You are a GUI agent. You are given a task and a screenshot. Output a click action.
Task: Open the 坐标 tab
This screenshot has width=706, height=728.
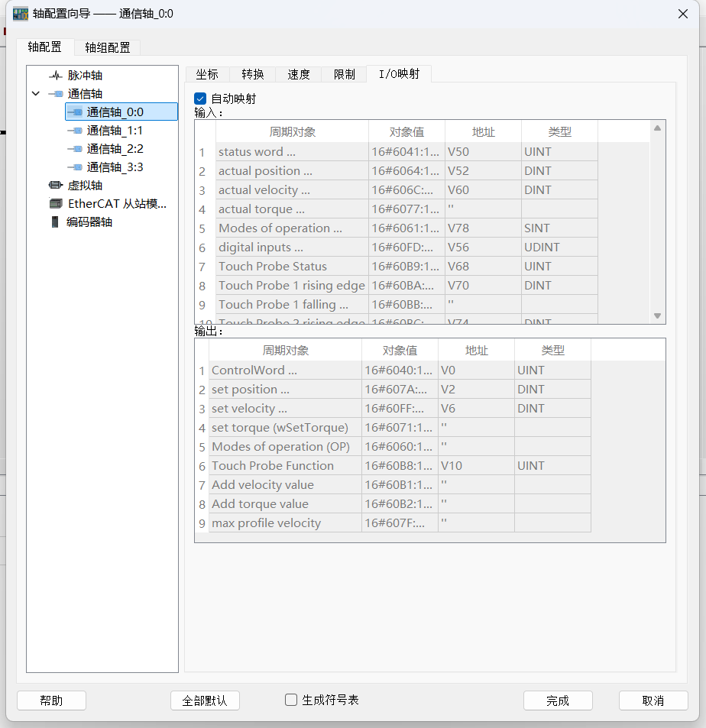(207, 74)
